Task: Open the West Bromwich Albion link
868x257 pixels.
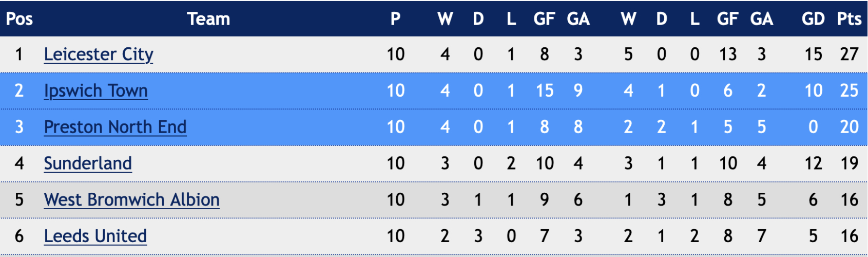Action: (x=131, y=200)
